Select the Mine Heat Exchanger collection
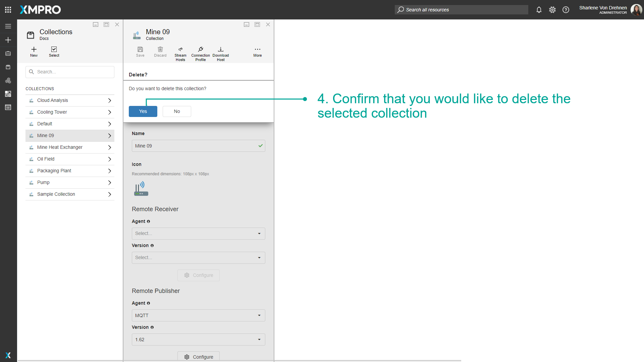This screenshot has height=362, width=644. point(60,147)
